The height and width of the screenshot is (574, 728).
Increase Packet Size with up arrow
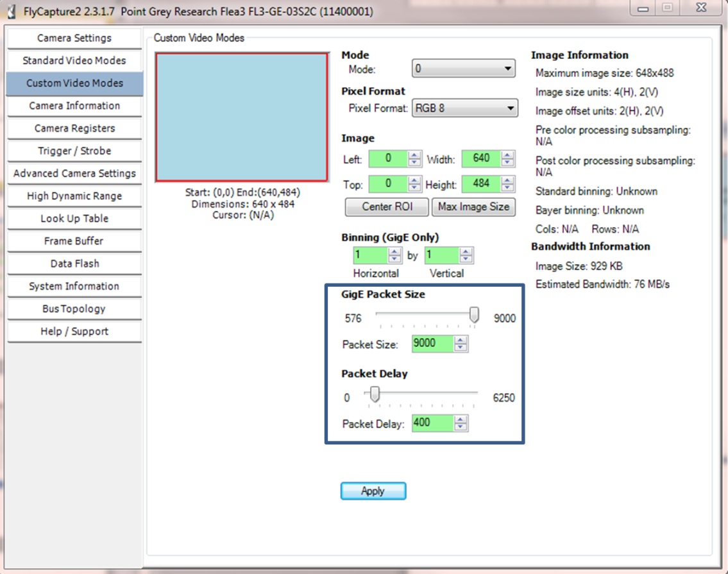pos(461,341)
